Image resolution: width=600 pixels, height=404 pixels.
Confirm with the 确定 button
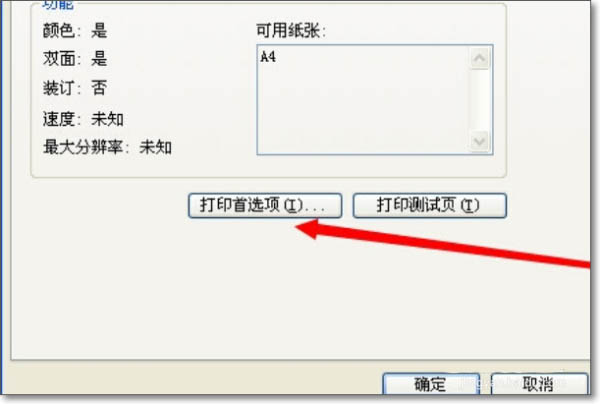point(431,384)
